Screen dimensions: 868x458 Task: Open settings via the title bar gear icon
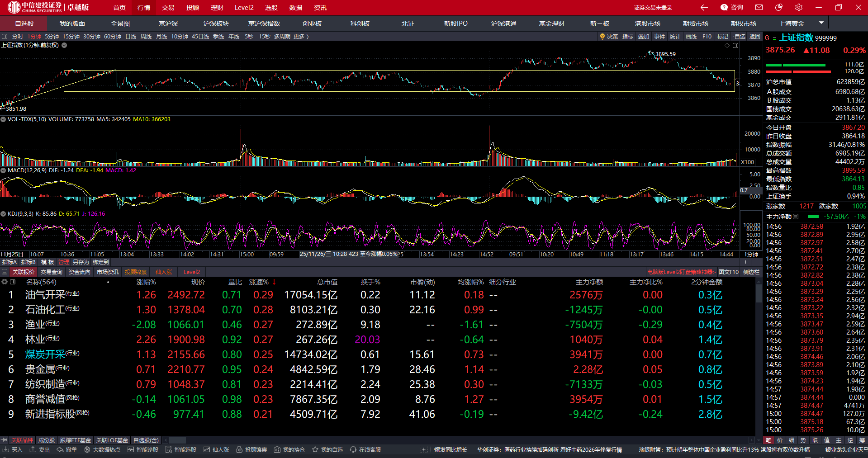(x=799, y=7)
